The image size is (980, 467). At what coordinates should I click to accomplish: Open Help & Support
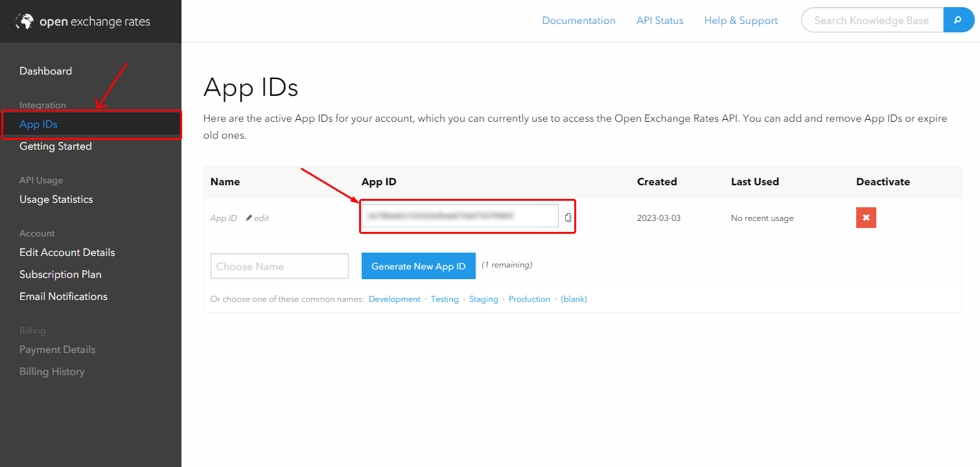[741, 21]
